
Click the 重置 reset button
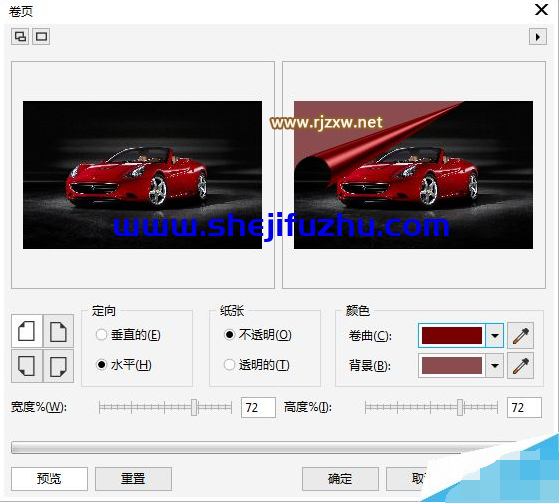133,478
